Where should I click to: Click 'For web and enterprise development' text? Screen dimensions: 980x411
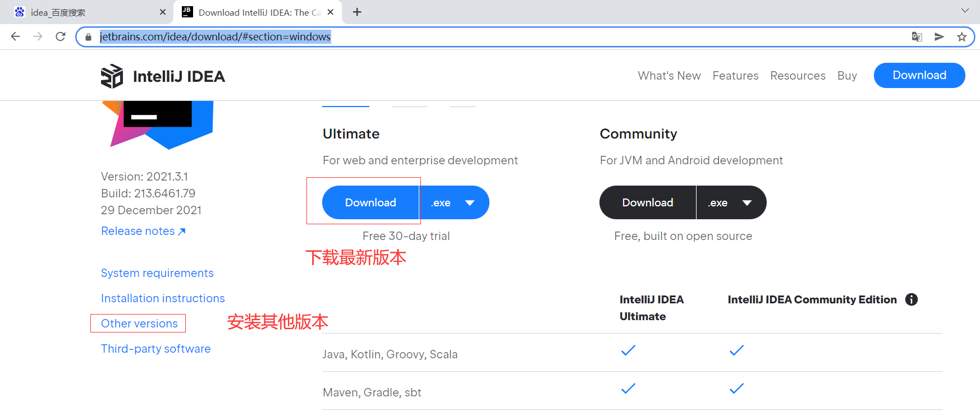[x=420, y=160]
